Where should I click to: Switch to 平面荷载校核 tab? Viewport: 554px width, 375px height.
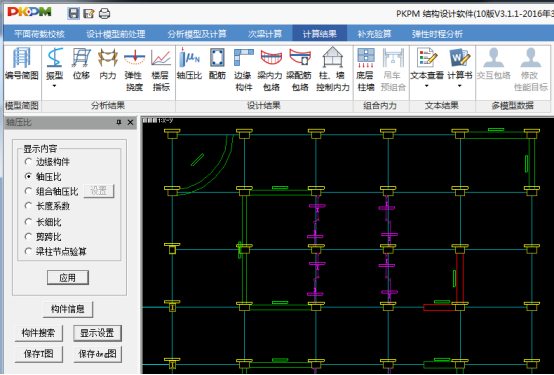pos(39,34)
